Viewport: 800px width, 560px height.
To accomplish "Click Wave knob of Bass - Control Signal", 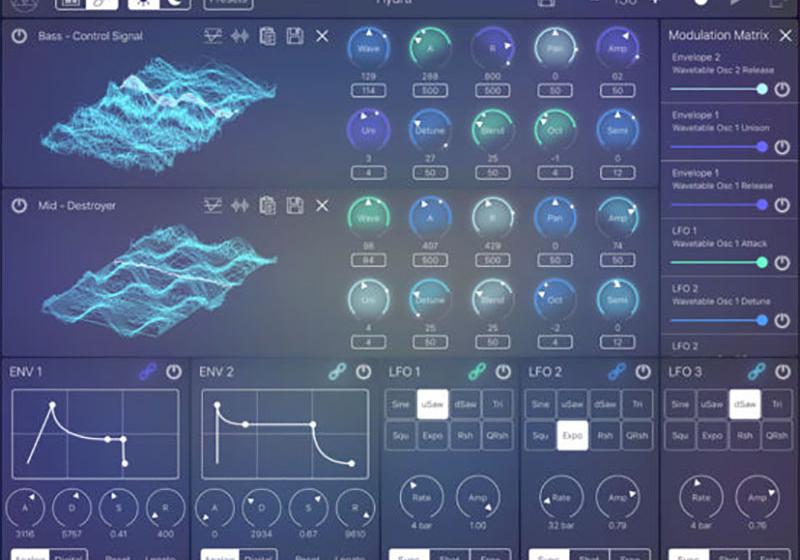I will [368, 48].
